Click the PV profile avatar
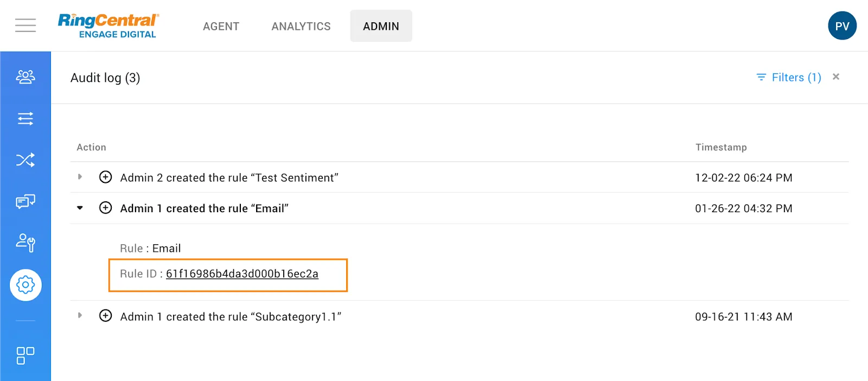 842,26
